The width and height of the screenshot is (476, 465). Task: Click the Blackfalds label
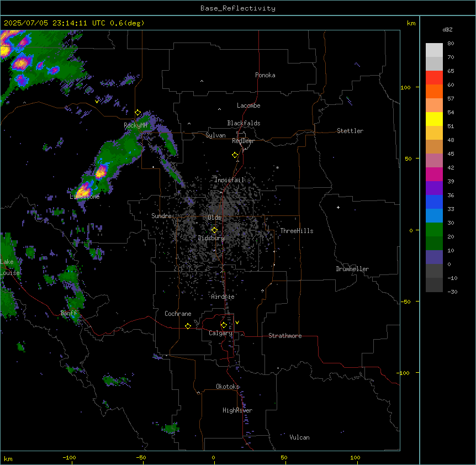tap(244, 123)
